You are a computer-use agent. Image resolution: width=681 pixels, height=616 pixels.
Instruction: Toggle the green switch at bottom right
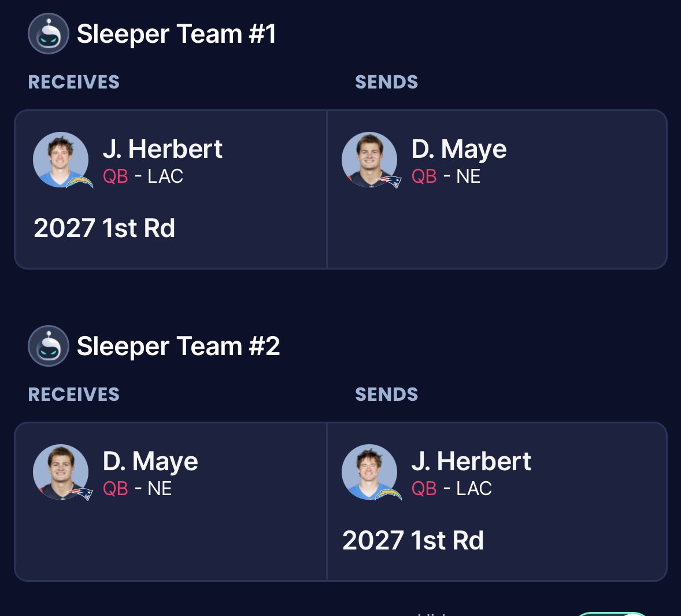(x=612, y=614)
